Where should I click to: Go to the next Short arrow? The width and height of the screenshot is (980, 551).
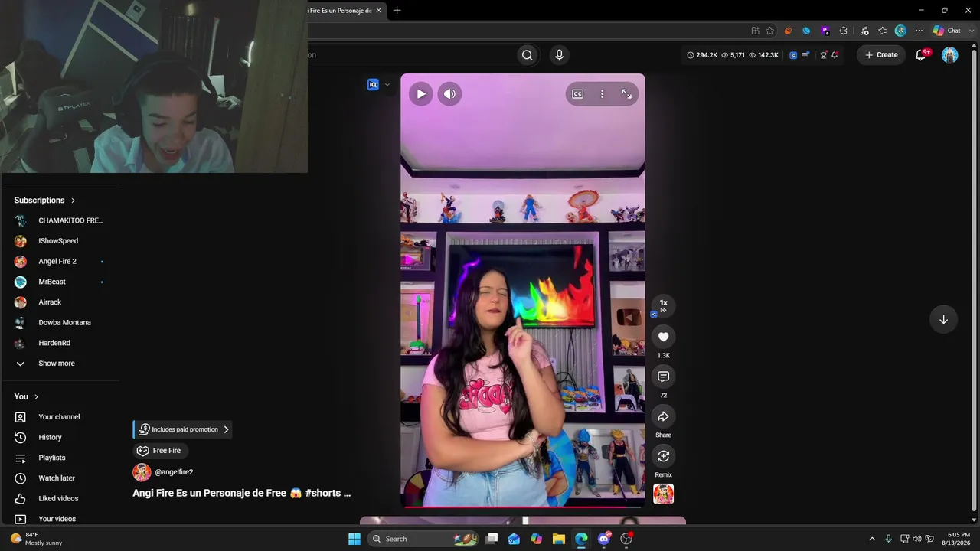943,320
